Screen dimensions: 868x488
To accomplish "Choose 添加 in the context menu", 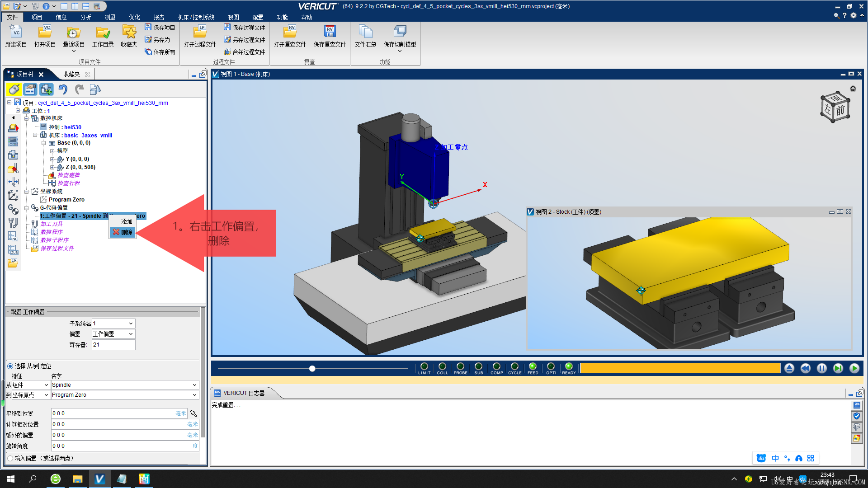I will point(123,221).
